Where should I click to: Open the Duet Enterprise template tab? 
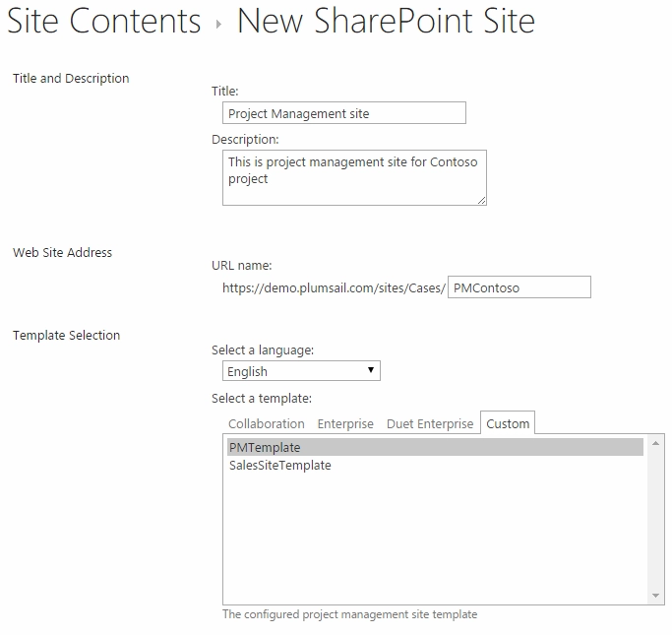coord(430,423)
